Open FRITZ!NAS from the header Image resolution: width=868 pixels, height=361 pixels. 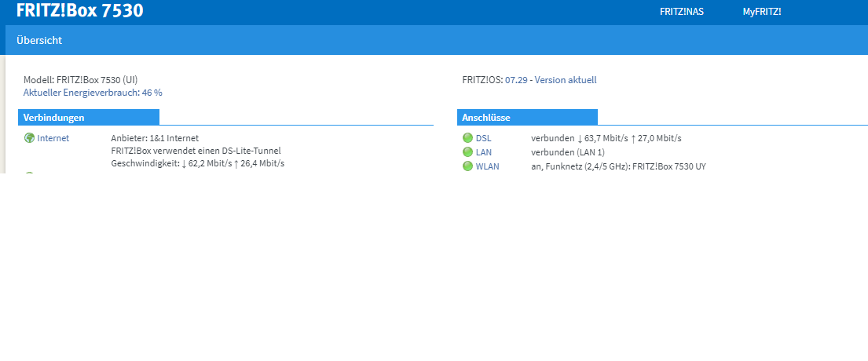point(682,12)
